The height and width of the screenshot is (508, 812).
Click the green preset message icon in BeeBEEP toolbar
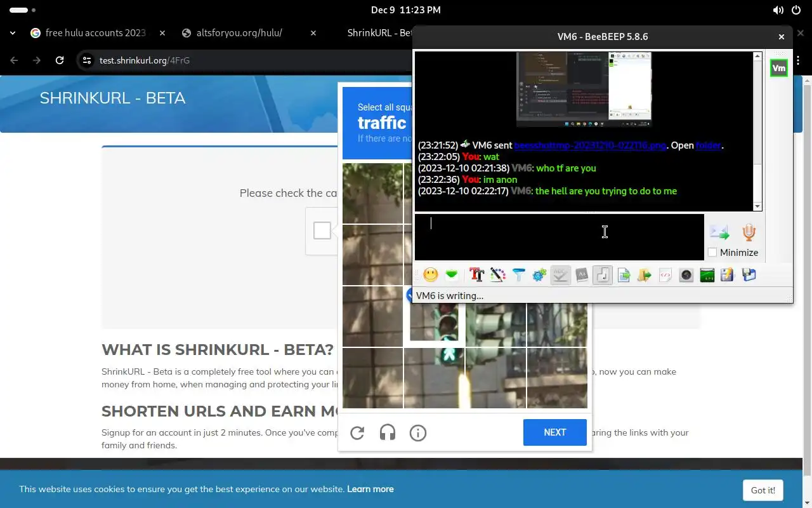pyautogui.click(x=452, y=274)
